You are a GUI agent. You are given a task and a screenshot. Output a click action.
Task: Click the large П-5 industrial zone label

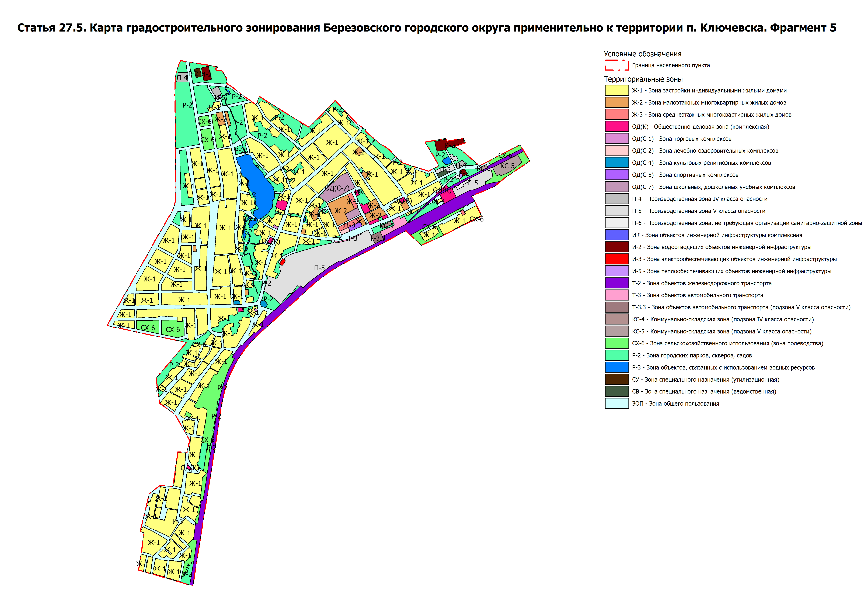[319, 268]
